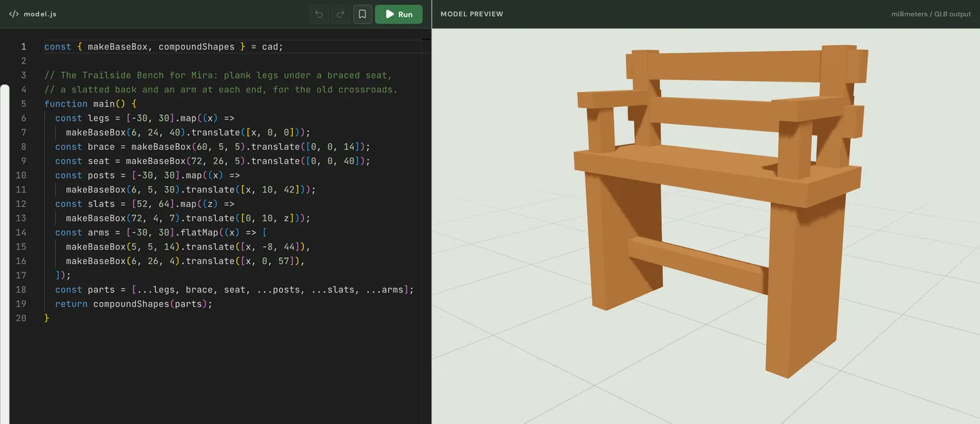Click the 'makeBaseBox(6, 24, 40)' code line
Screen dimensions: 980x424
pyautogui.click(x=189, y=133)
